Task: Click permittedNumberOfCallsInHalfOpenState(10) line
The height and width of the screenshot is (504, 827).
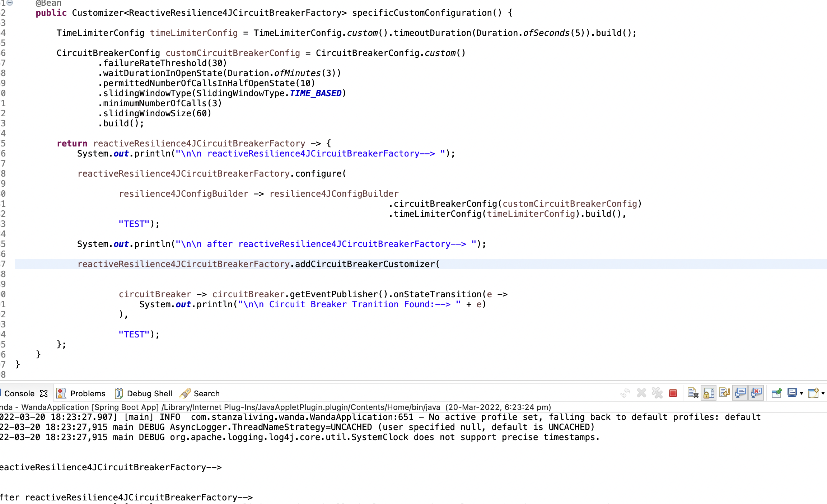Action: [x=206, y=83]
